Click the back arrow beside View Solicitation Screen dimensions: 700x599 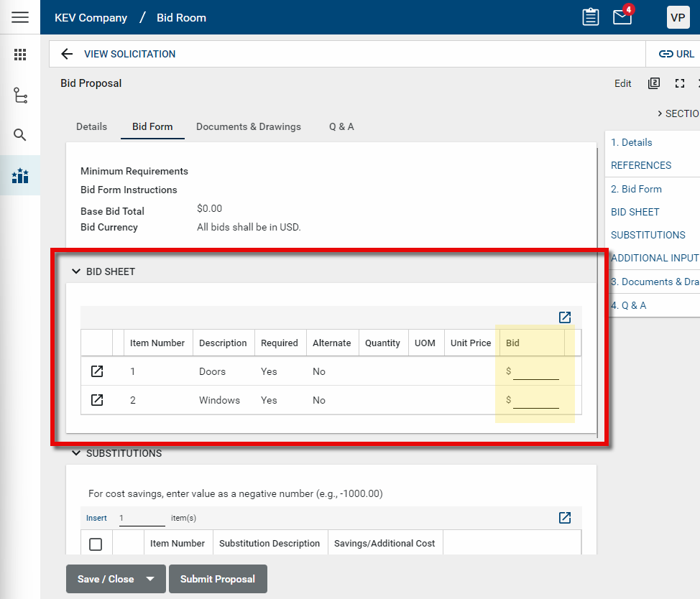(67, 54)
